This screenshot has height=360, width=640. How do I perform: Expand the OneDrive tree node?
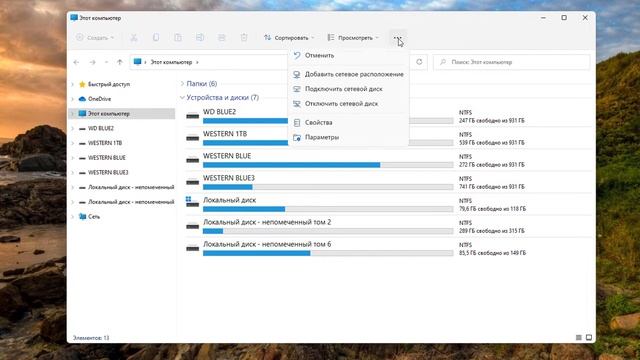[x=73, y=99]
